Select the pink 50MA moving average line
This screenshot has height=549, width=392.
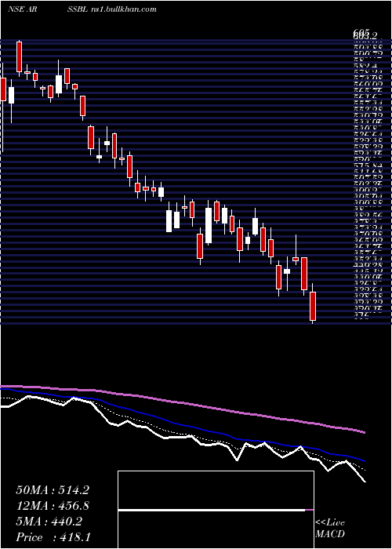click(x=182, y=402)
